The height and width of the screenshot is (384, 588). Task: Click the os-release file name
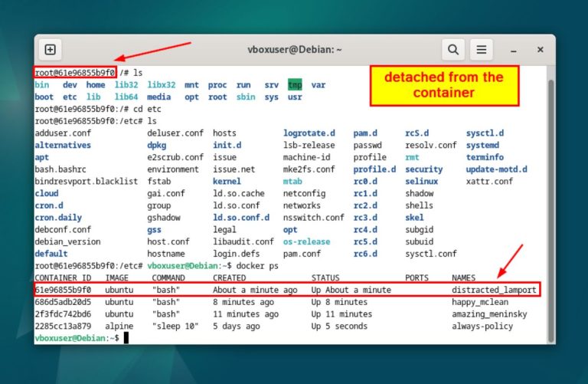click(x=306, y=241)
